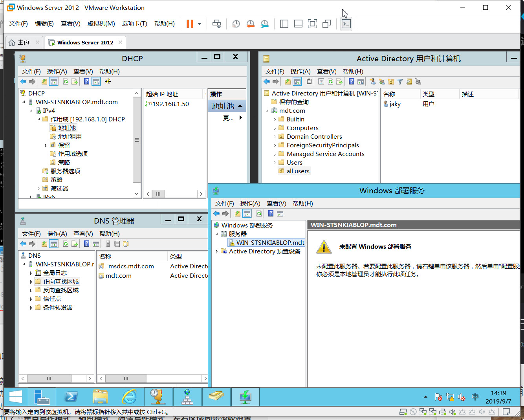Expand the Builtin container in Active Directory
This screenshot has height=420, width=524.
click(274, 119)
